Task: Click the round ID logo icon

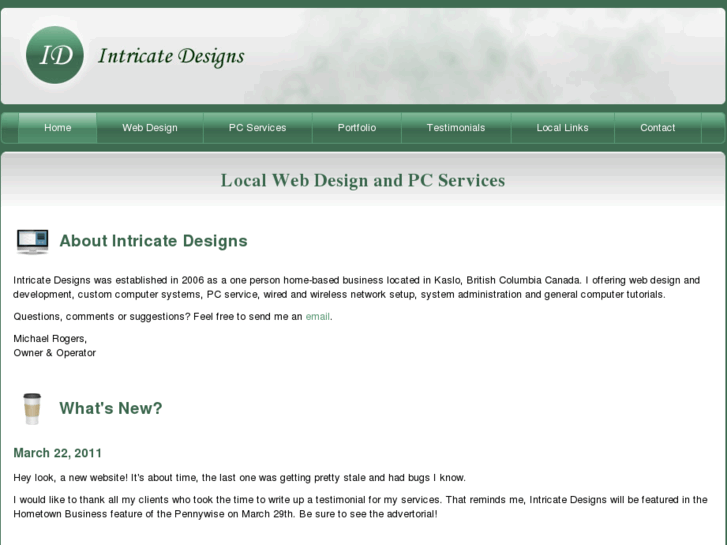Action: tap(55, 55)
